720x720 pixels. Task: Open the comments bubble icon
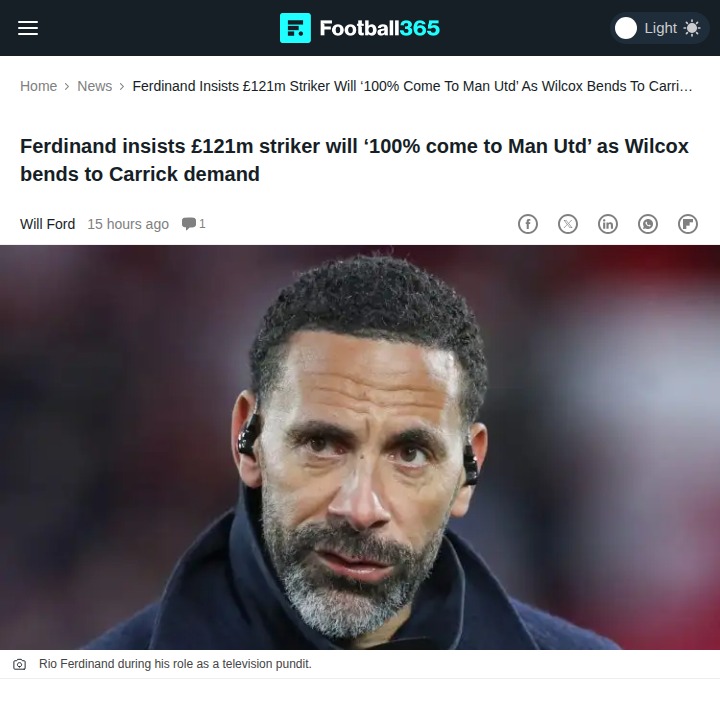pos(189,224)
